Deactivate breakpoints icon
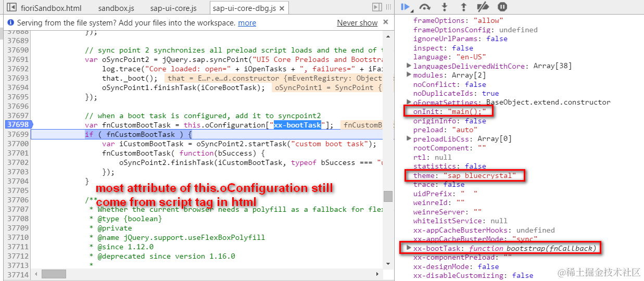This screenshot has width=644, height=281. (x=483, y=7)
